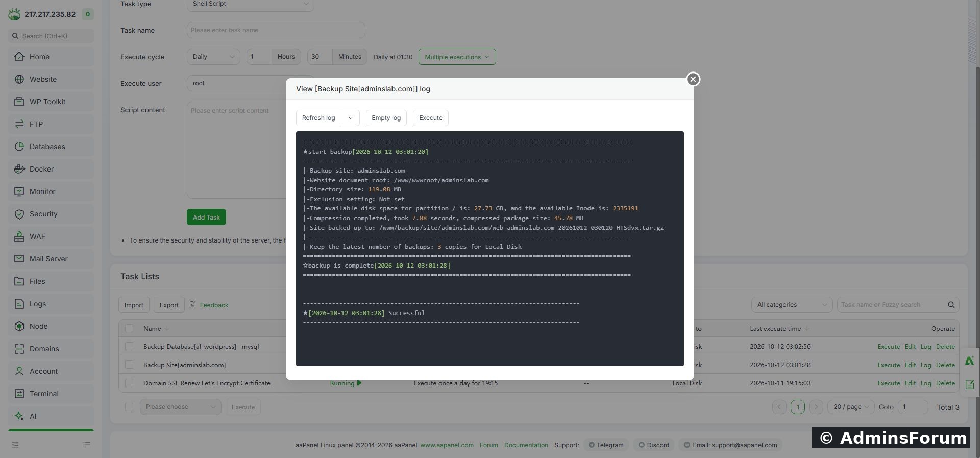
Task: Open the 20 / page size dropdown
Action: coord(851,407)
